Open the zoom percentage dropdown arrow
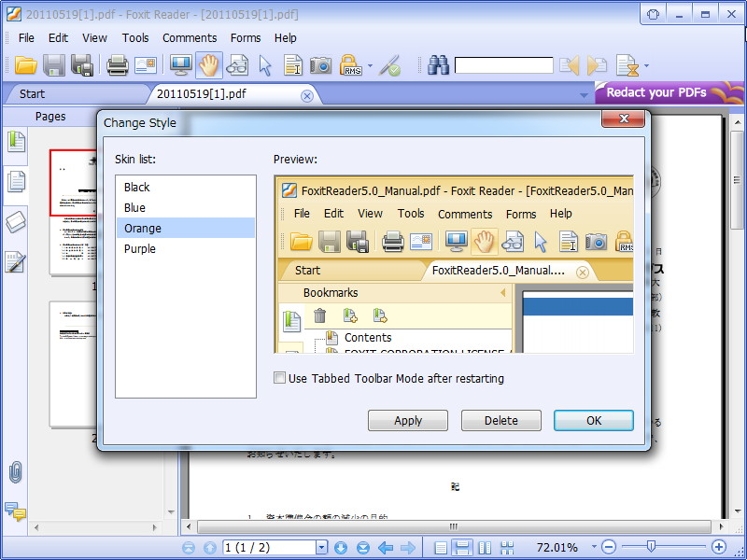Screen dimensions: 747x560 coord(594,547)
